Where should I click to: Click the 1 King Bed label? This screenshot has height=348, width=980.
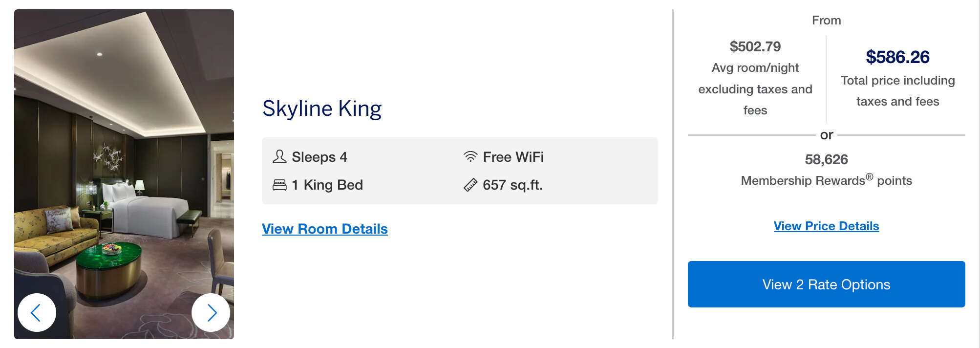tap(333, 185)
